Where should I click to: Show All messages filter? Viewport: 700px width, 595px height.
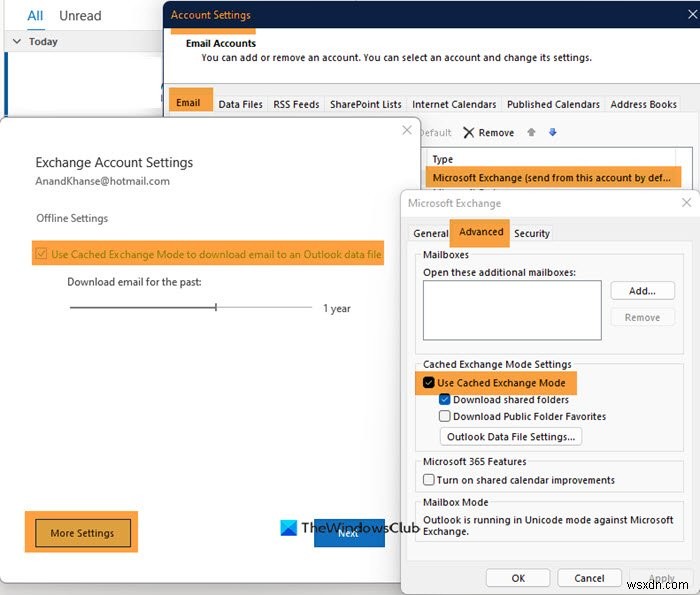tap(35, 16)
